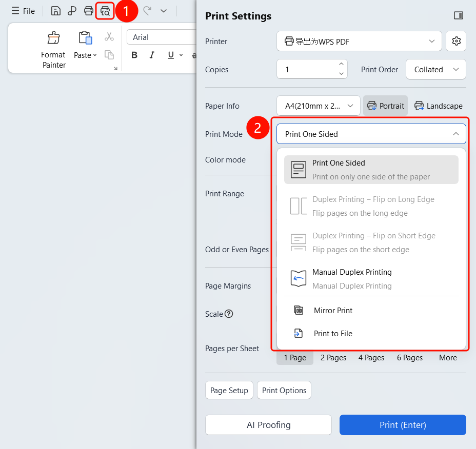The width and height of the screenshot is (476, 449).
Task: Decrease the Copies count with down arrow
Action: [342, 74]
